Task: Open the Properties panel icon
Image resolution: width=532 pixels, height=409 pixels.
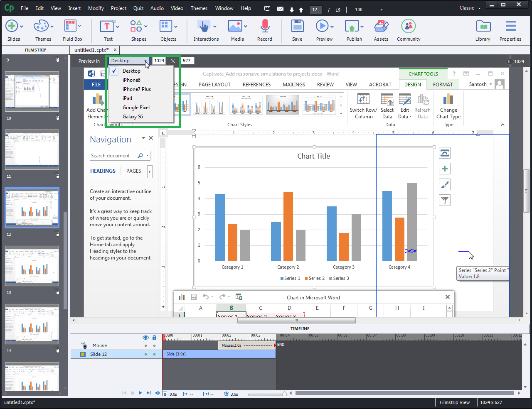Action: [510, 26]
